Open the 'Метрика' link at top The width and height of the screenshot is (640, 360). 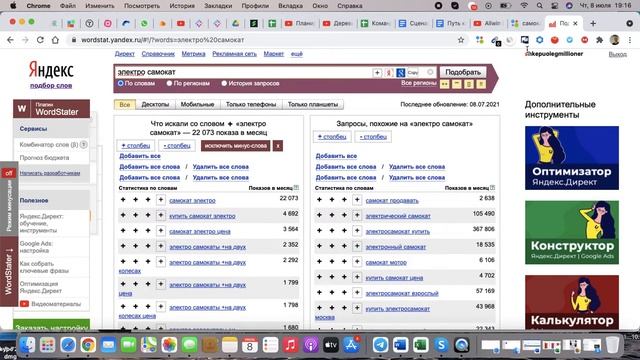[193, 54]
